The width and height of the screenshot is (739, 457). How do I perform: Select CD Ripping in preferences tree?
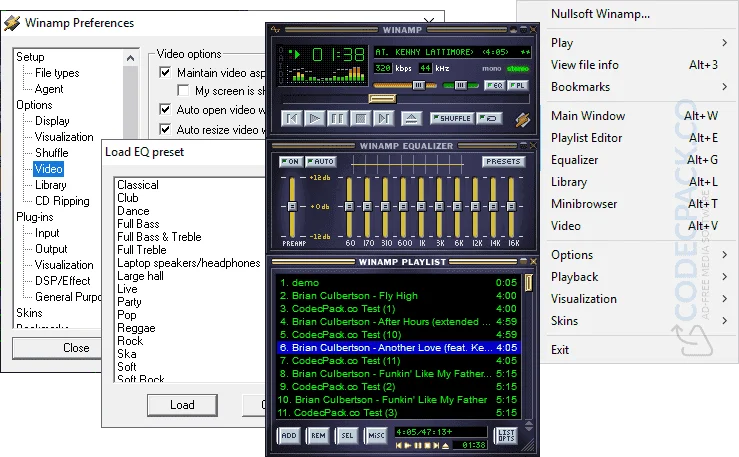point(62,201)
